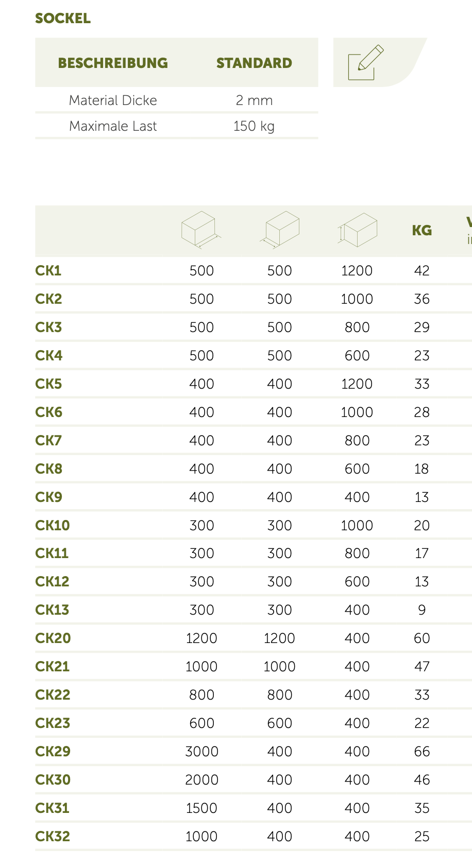Viewport: 472px width, 868px height.
Task: Click the CK5 model label
Action: pos(48,384)
